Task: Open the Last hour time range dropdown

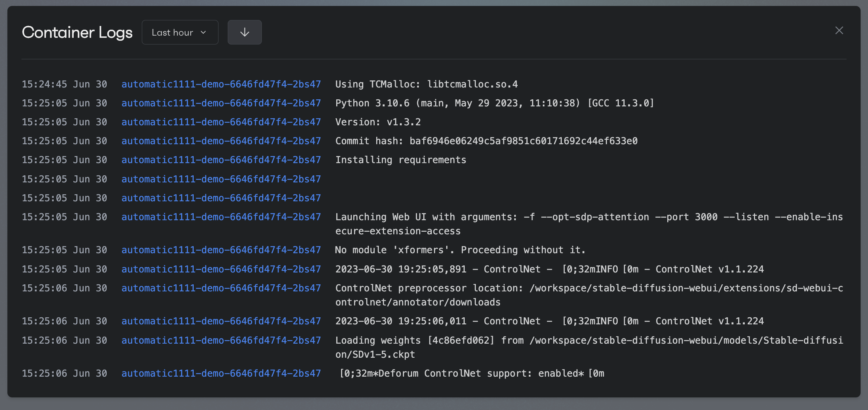Action: [180, 33]
